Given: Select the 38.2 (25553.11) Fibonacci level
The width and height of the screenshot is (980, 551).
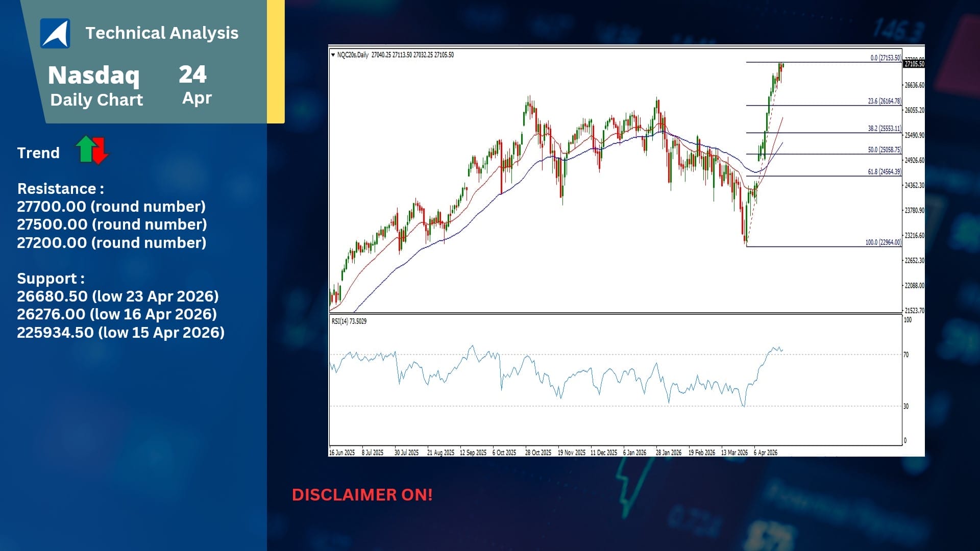Looking at the screenshot, I should [x=884, y=129].
